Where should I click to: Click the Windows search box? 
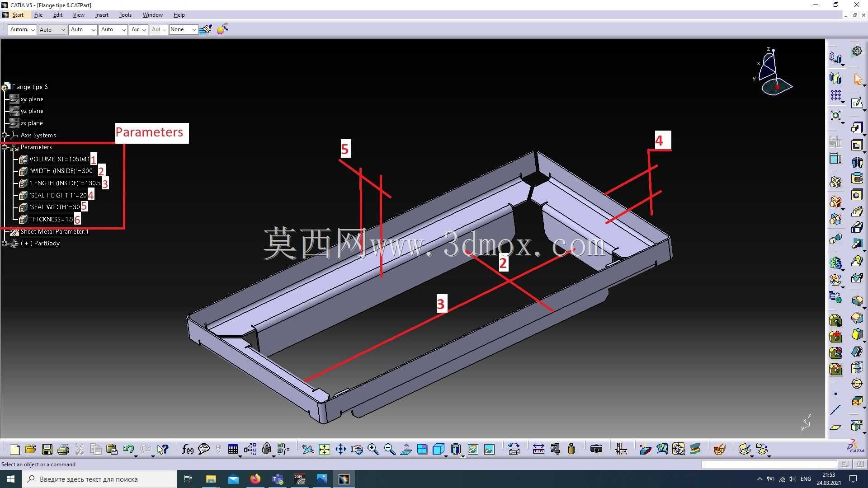coord(99,479)
